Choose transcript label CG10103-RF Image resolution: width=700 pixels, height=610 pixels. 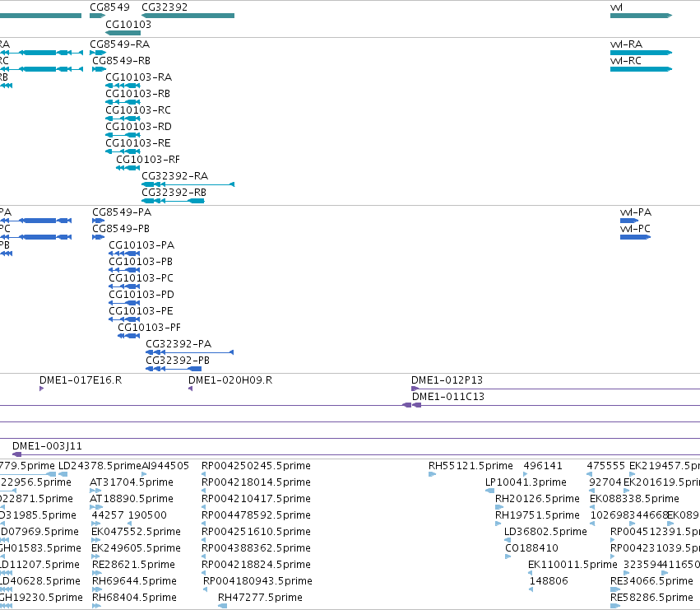coord(148,160)
